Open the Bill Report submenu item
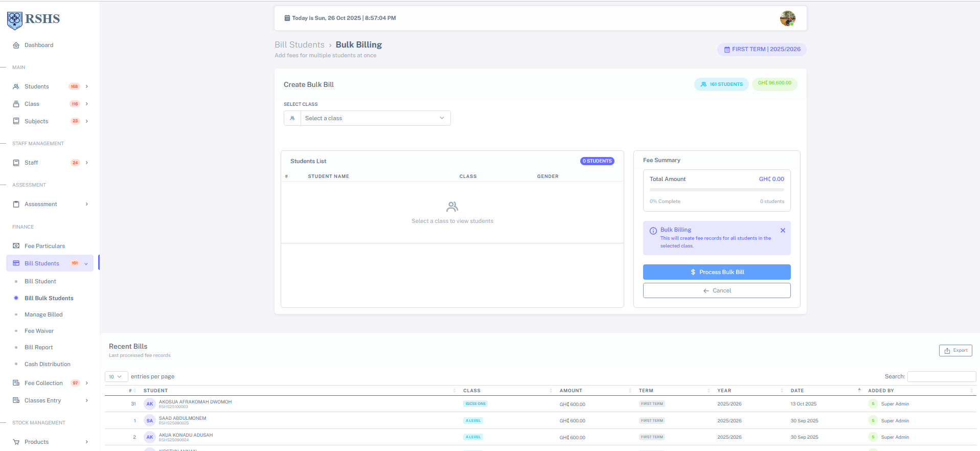This screenshot has width=980, height=451. [39, 347]
